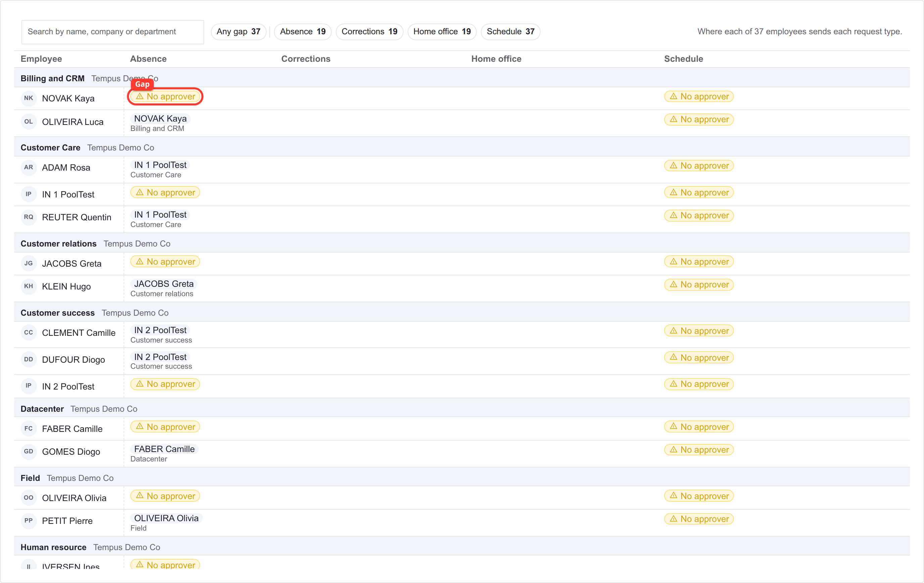
Task: Click NOVAK Kaya's NK avatar icon
Action: tap(29, 98)
